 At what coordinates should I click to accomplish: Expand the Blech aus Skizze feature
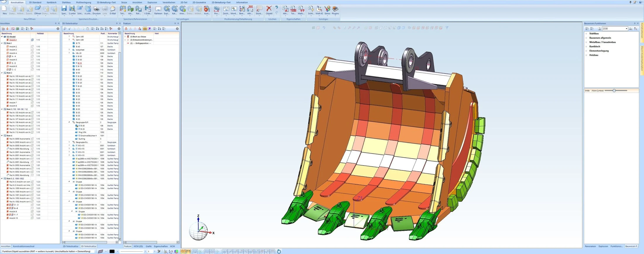pos(125,37)
